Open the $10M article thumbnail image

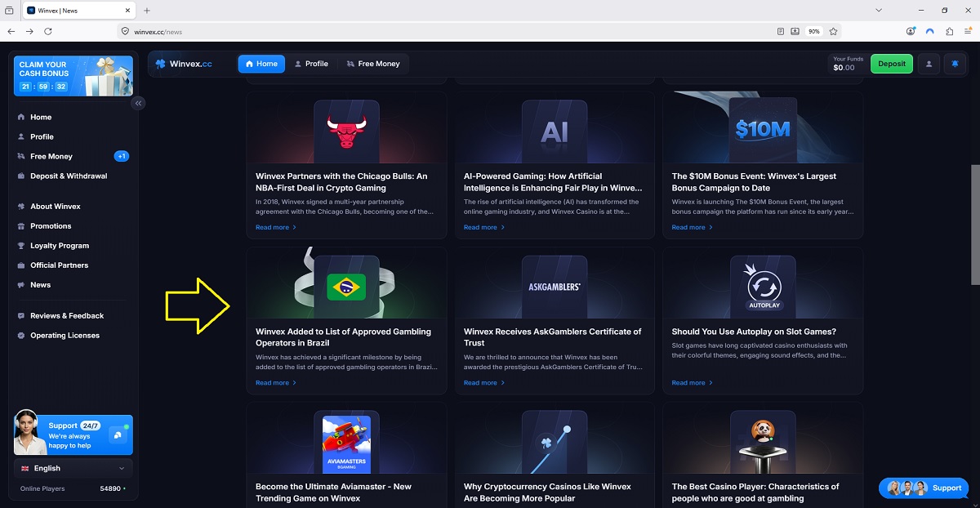point(763,129)
